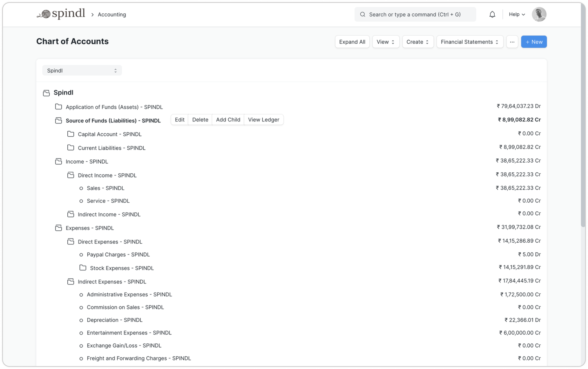This screenshot has height=369, width=588.
Task: Click the circle beside Exchange Gain/Loss
Action: coord(81,346)
